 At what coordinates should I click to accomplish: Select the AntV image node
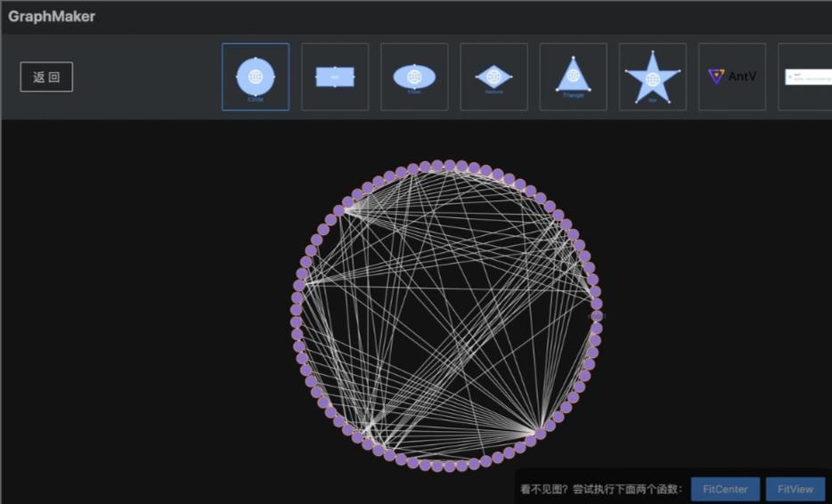point(732,77)
